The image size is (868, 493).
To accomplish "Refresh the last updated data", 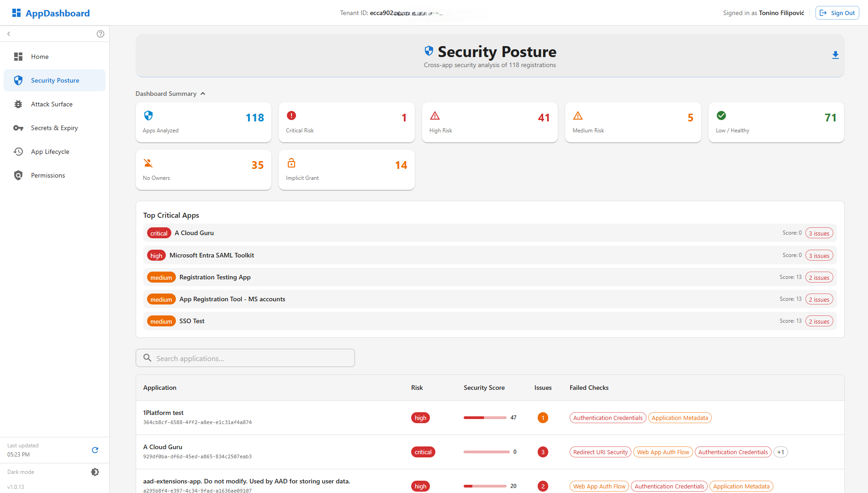I will [x=95, y=450].
